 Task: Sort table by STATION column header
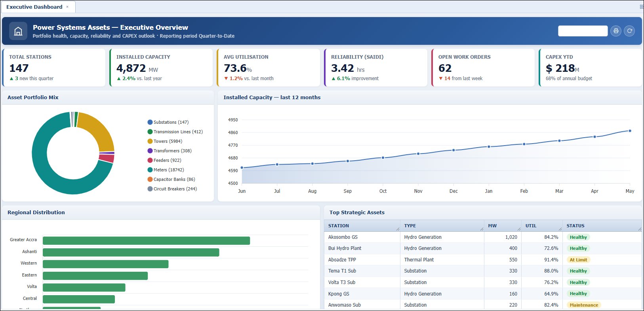click(x=362, y=226)
